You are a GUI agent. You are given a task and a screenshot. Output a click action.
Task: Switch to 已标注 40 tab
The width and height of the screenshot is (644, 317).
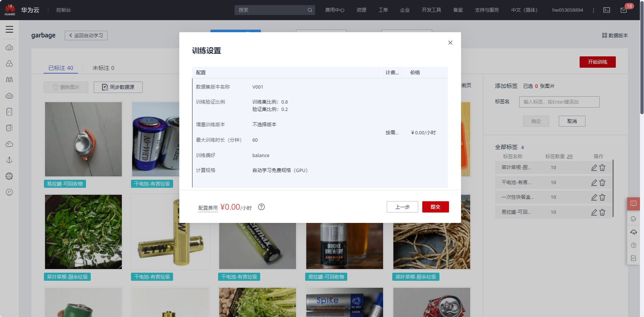coord(61,68)
